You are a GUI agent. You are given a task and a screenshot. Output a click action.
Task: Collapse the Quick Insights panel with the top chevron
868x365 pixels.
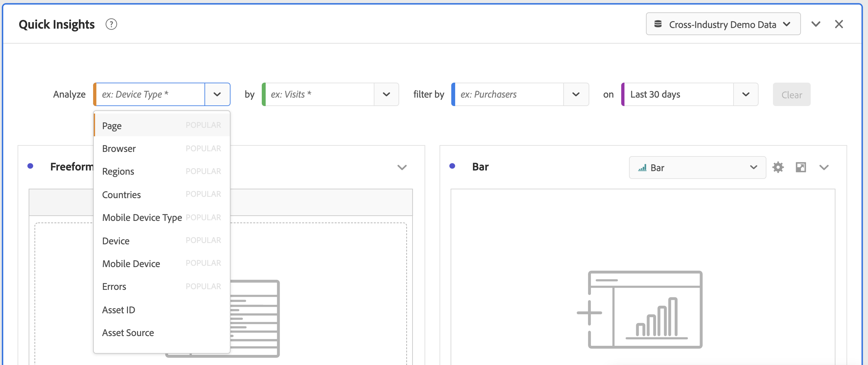(816, 24)
